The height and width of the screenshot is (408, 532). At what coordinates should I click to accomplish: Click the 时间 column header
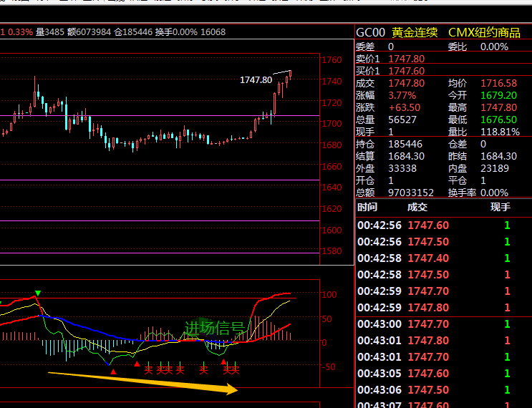pos(367,207)
